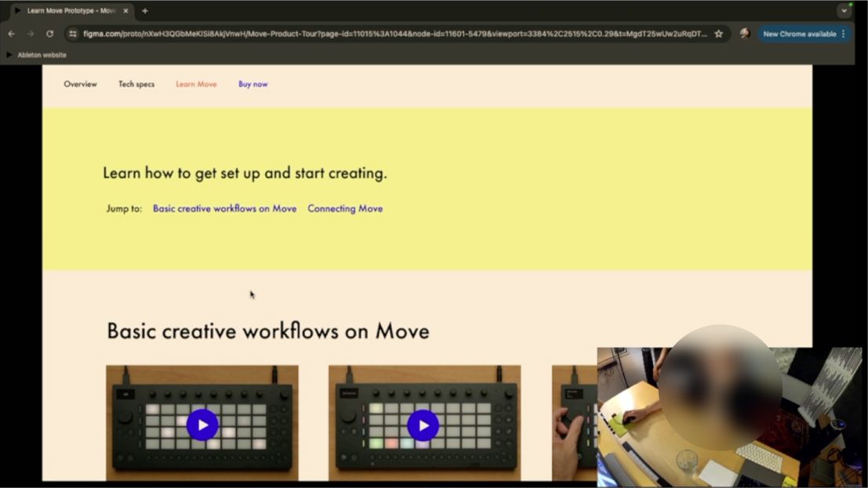The height and width of the screenshot is (488, 868).
Task: Open Chrome three-dot menu
Action: (843, 34)
